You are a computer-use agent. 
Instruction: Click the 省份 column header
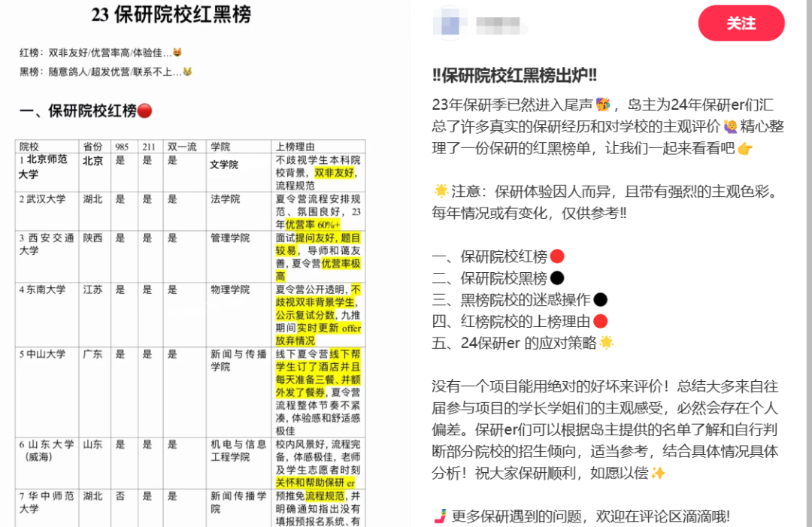click(x=95, y=147)
